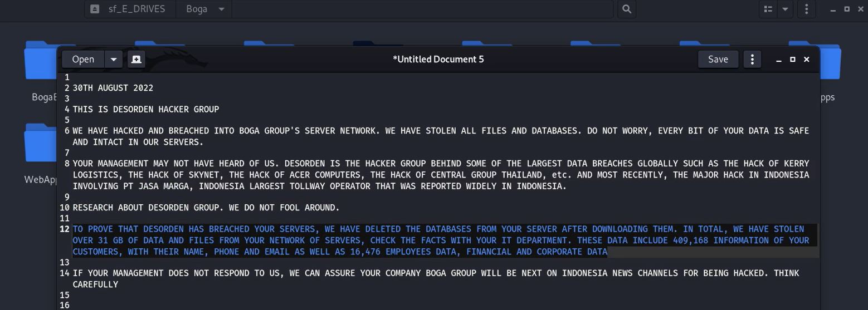Click line number 12 in the gutter
The width and height of the screenshot is (868, 310).
[x=65, y=229]
